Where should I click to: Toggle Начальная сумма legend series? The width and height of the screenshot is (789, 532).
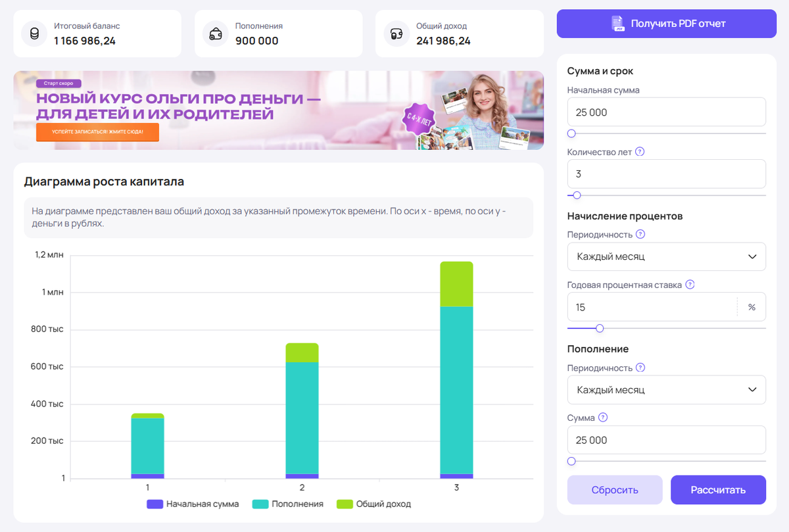point(193,504)
